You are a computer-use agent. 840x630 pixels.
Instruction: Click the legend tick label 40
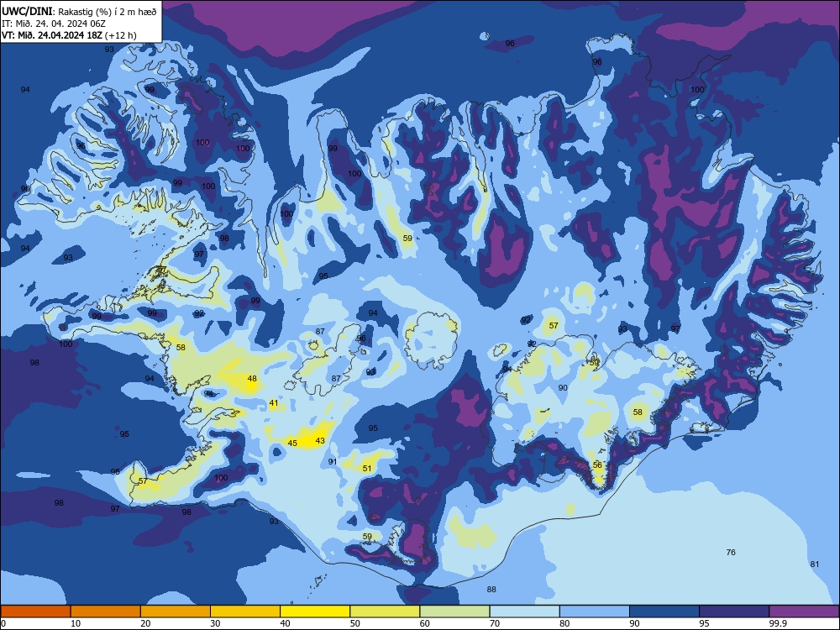pos(285,623)
